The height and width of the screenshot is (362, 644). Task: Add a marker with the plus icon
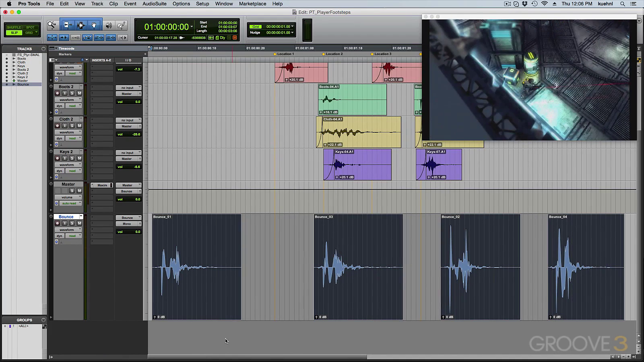point(145,54)
